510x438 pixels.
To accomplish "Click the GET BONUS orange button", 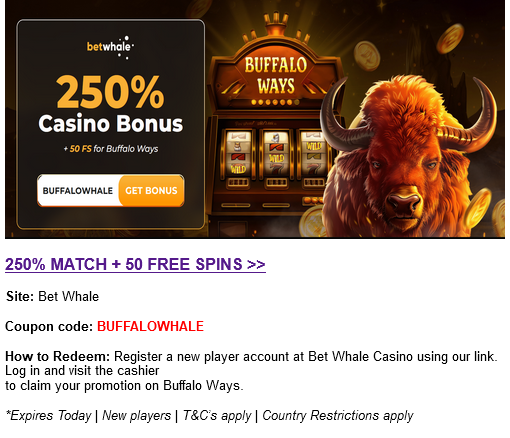I will tap(151, 190).
